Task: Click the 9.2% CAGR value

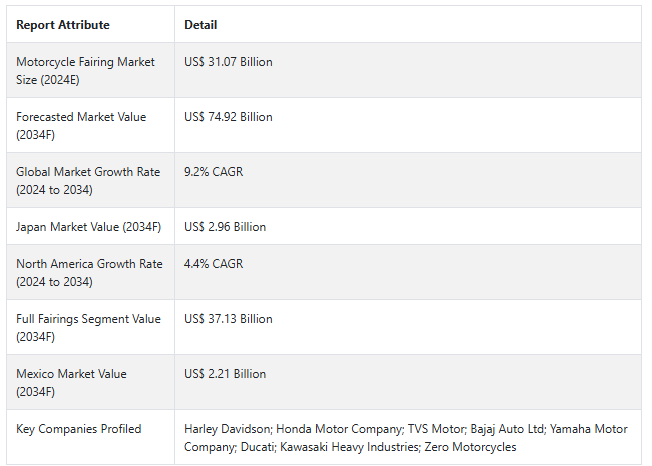Action: point(213,172)
